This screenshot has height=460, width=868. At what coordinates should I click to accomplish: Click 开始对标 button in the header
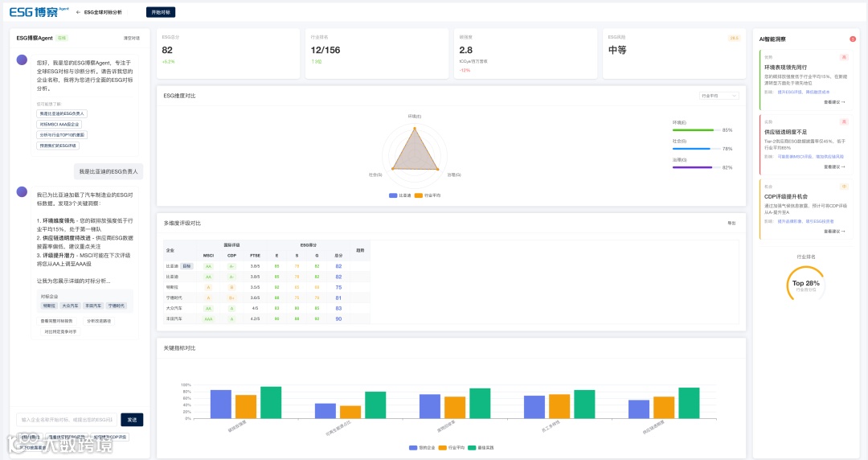click(x=161, y=12)
